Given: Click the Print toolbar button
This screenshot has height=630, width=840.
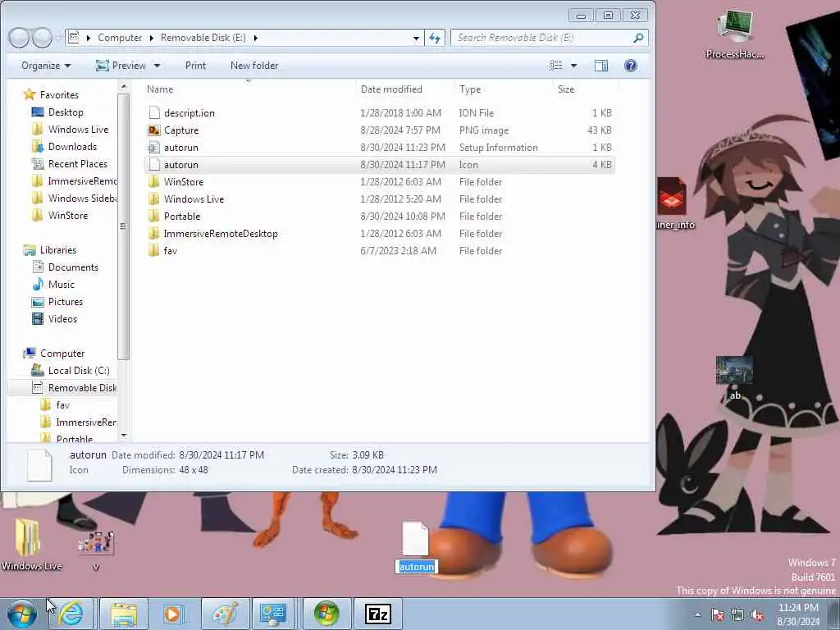Looking at the screenshot, I should [x=195, y=66].
